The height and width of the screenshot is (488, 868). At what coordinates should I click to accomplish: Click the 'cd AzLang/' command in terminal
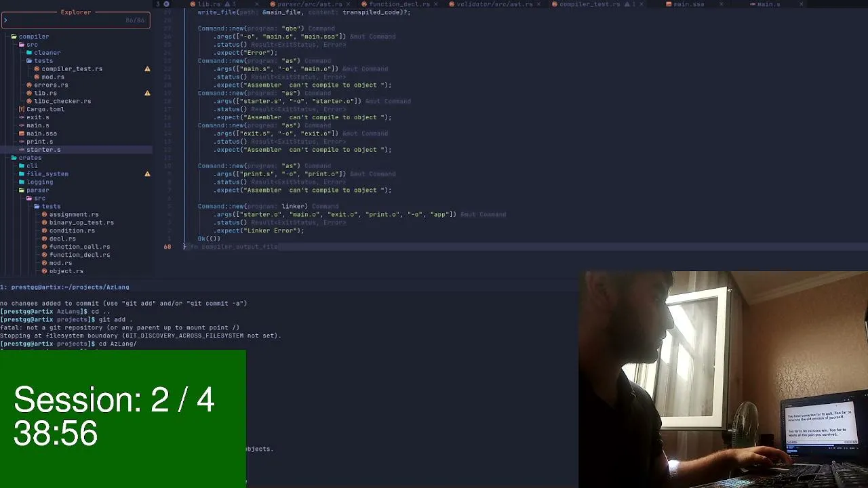tap(117, 344)
